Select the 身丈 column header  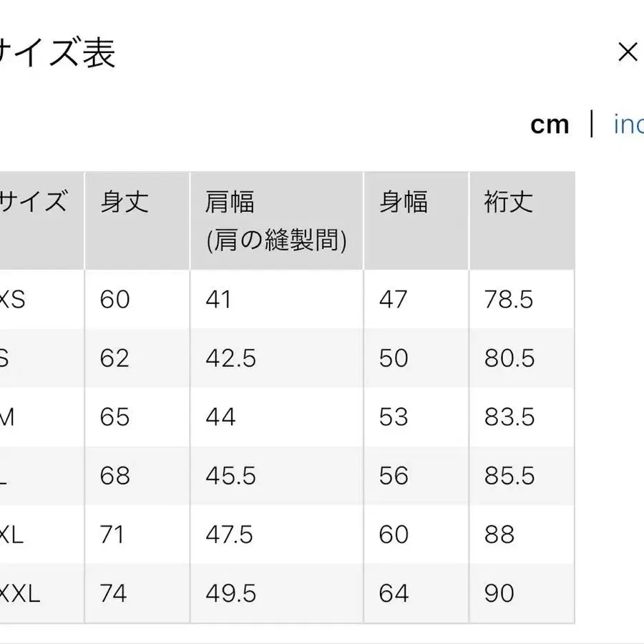[x=125, y=203]
